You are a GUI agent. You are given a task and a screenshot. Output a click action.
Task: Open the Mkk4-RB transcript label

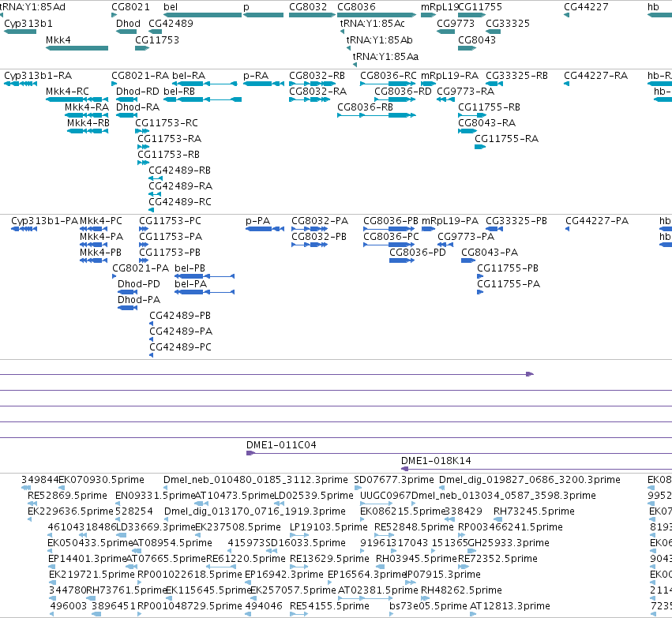click(x=88, y=123)
